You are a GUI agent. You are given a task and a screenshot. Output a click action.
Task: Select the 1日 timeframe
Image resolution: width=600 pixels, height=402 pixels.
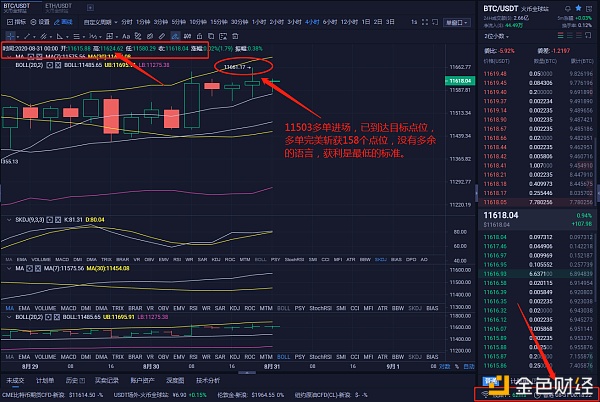coord(366,22)
